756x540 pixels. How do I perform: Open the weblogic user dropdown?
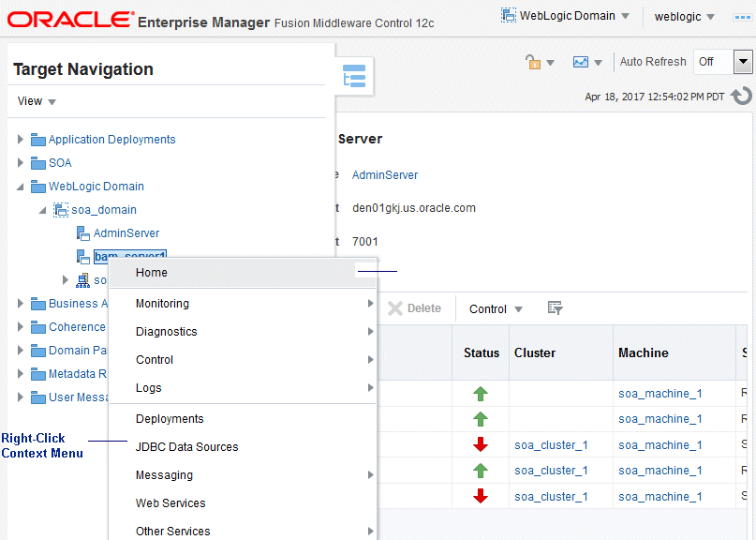coord(684,17)
